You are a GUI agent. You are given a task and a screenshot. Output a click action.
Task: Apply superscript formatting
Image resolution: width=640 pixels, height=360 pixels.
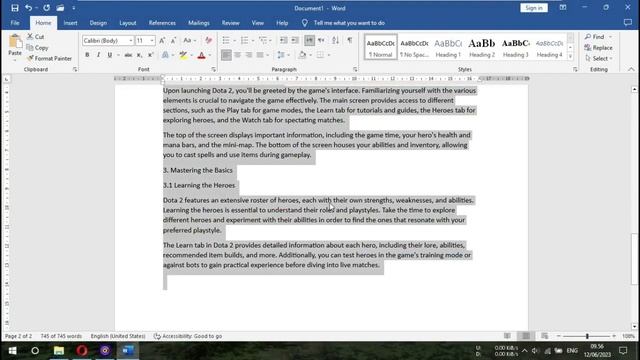tap(151, 55)
